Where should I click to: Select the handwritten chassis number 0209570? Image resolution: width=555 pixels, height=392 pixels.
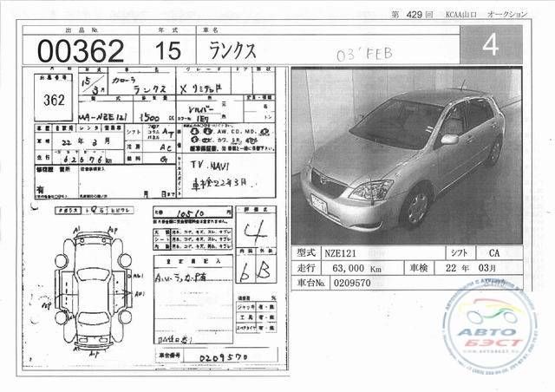223,357
